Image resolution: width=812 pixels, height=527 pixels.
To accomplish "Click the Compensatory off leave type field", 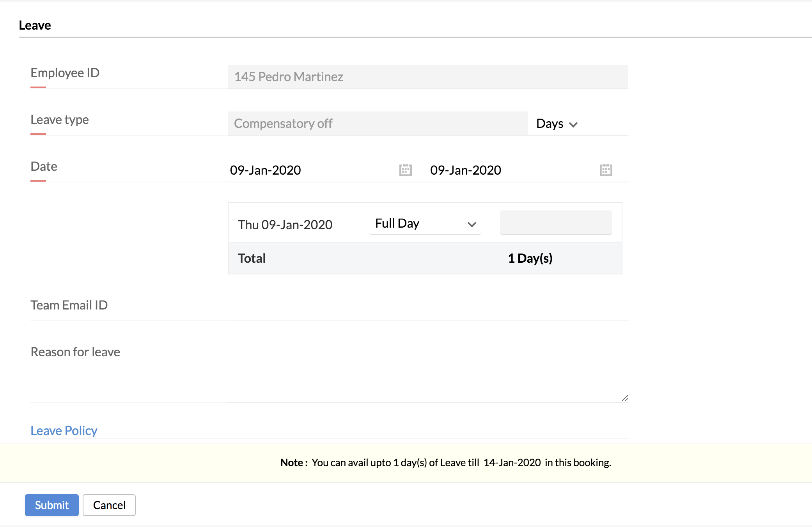I will pos(378,124).
